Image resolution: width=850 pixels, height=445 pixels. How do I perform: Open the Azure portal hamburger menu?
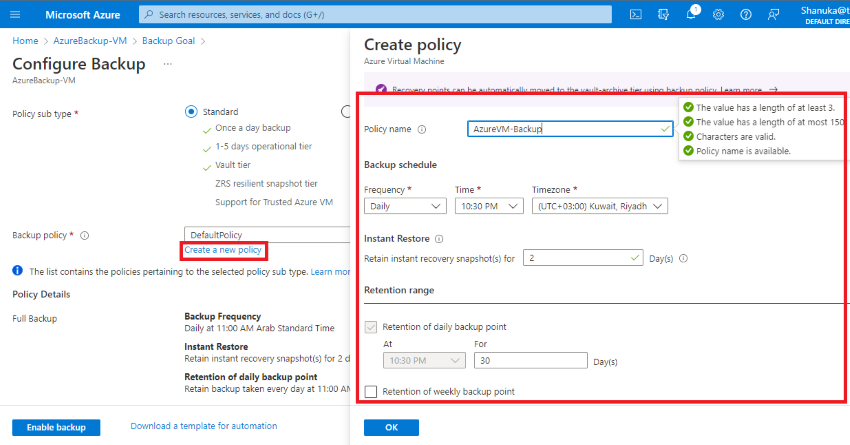pos(15,15)
